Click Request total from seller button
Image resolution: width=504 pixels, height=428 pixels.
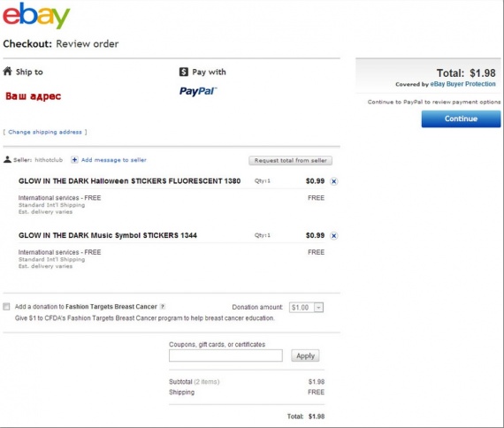point(290,160)
